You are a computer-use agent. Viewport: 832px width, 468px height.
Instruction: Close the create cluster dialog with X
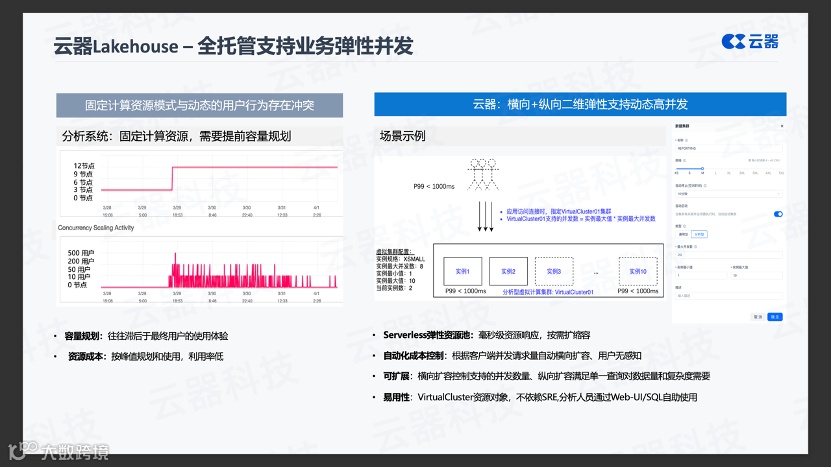pos(782,126)
